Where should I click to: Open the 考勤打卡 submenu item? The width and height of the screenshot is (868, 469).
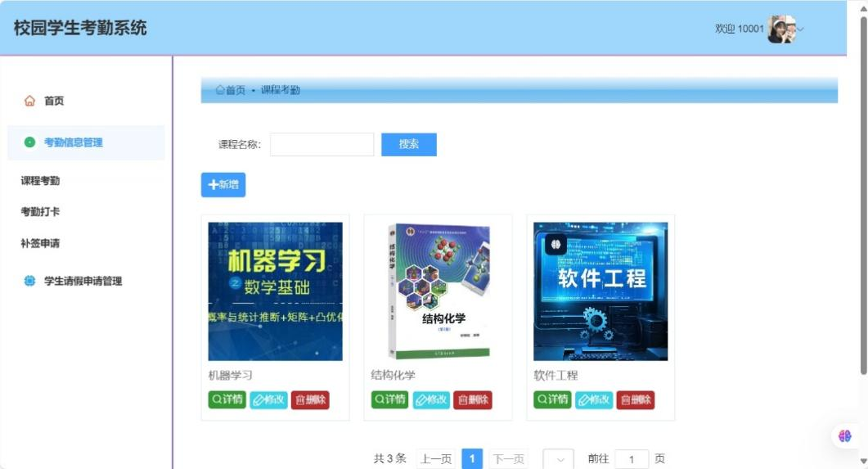pos(40,211)
